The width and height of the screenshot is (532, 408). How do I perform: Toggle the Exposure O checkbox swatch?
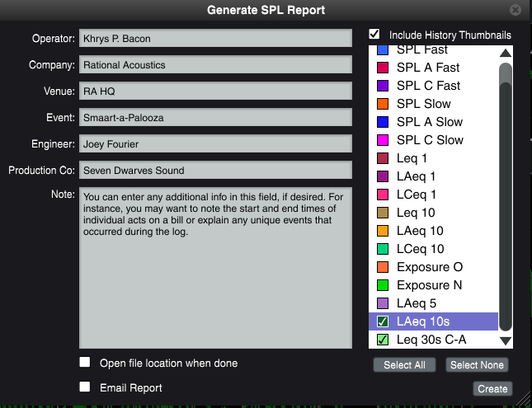[x=383, y=267]
